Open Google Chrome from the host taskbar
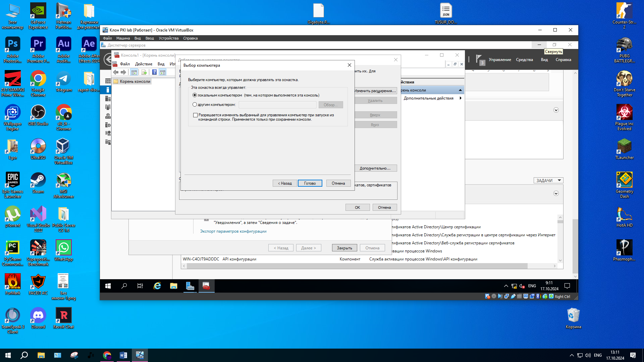This screenshot has width=644, height=362. coord(107,355)
